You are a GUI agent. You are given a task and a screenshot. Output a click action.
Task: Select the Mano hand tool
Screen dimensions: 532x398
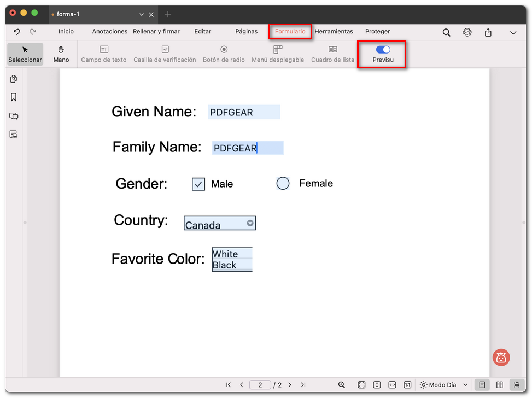[x=61, y=54]
